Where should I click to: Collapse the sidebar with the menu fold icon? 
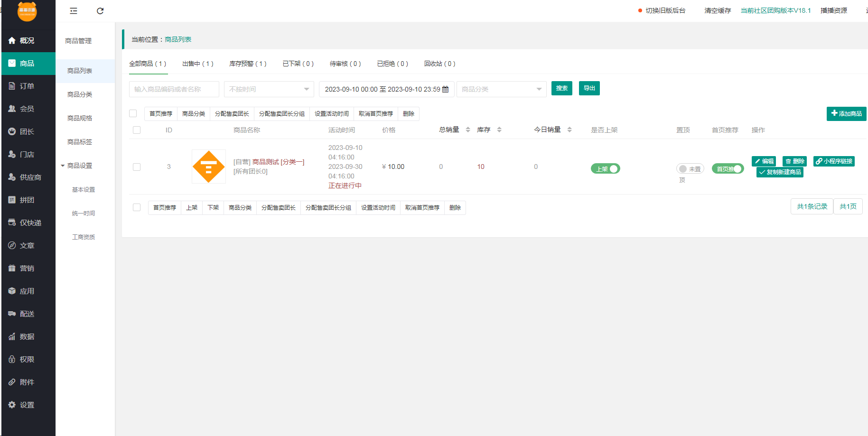(74, 11)
